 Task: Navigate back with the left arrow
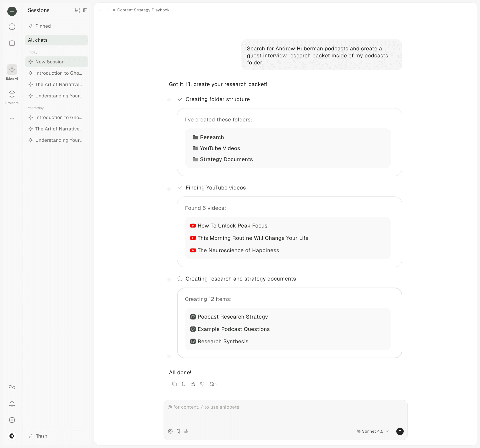pos(101,10)
